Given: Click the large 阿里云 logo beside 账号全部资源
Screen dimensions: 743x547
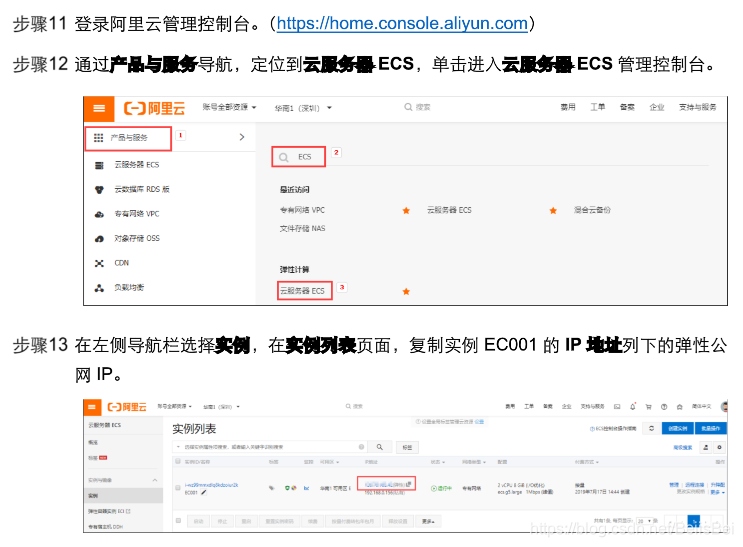Looking at the screenshot, I should point(154,109).
